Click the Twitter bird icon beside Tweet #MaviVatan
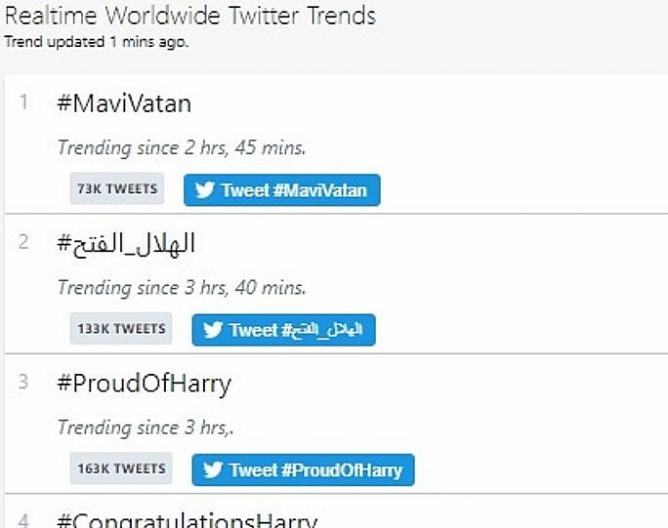Screen dimensions: 668x528 point(204,190)
